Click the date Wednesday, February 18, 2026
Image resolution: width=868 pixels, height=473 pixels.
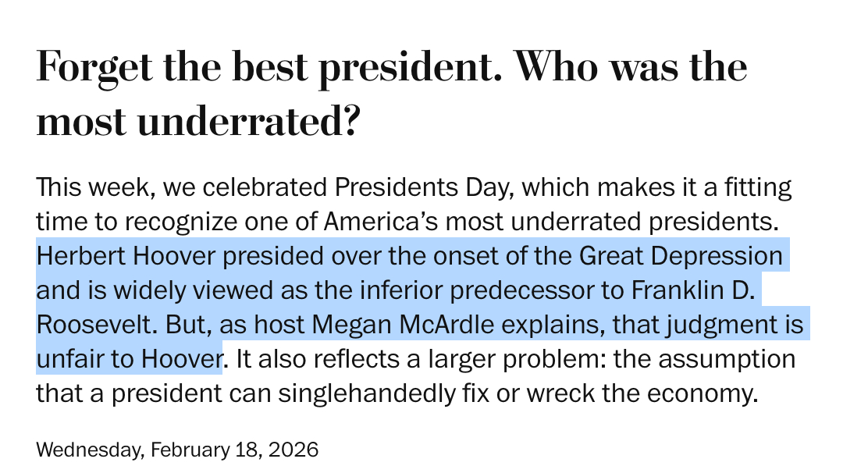coord(177,450)
